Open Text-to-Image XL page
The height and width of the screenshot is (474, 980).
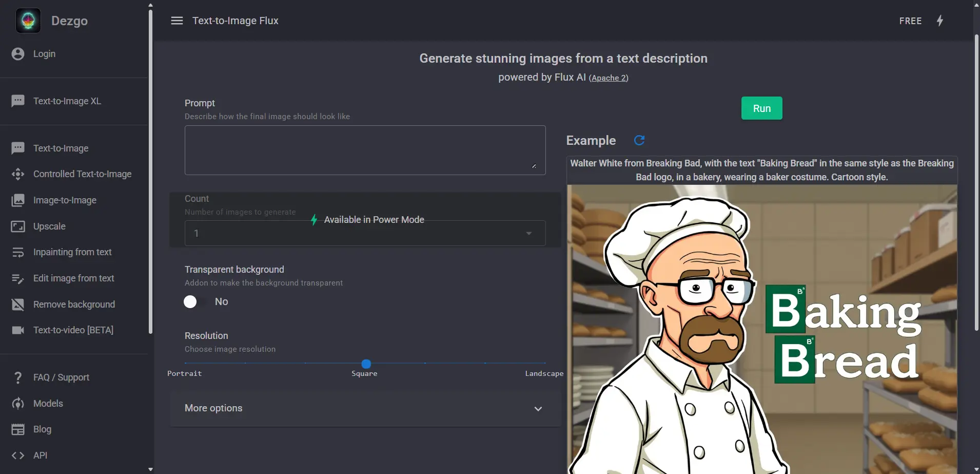pos(67,101)
